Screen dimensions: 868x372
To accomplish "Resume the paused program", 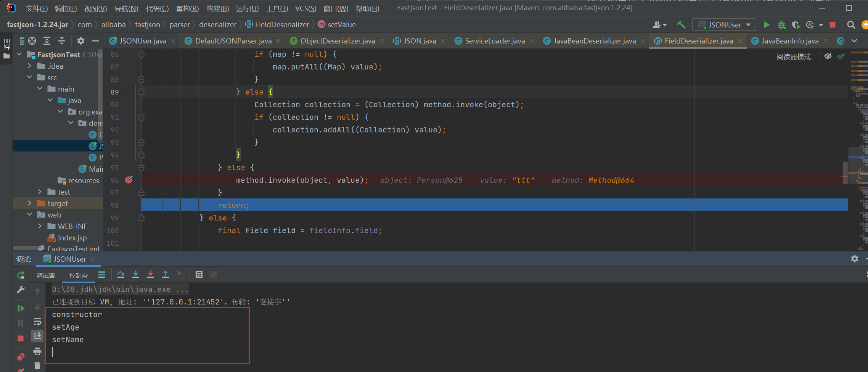I will click(21, 308).
